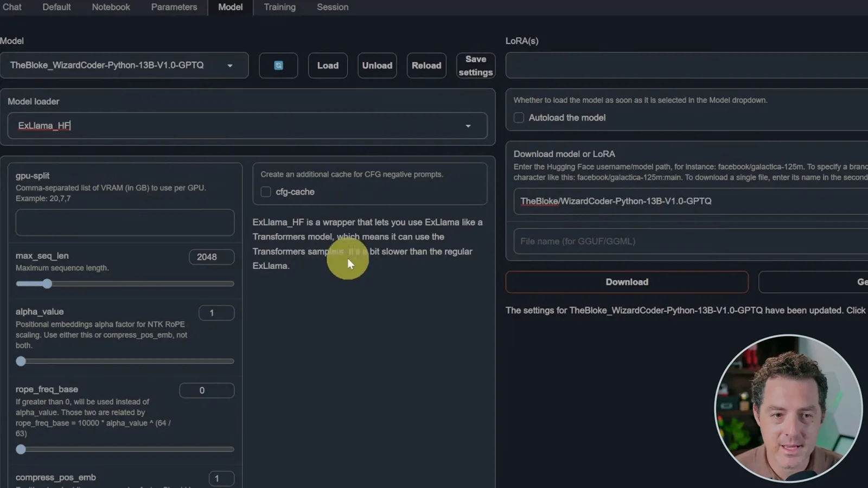Click the compress_pos_emb number box
868x488 pixels.
221,478
